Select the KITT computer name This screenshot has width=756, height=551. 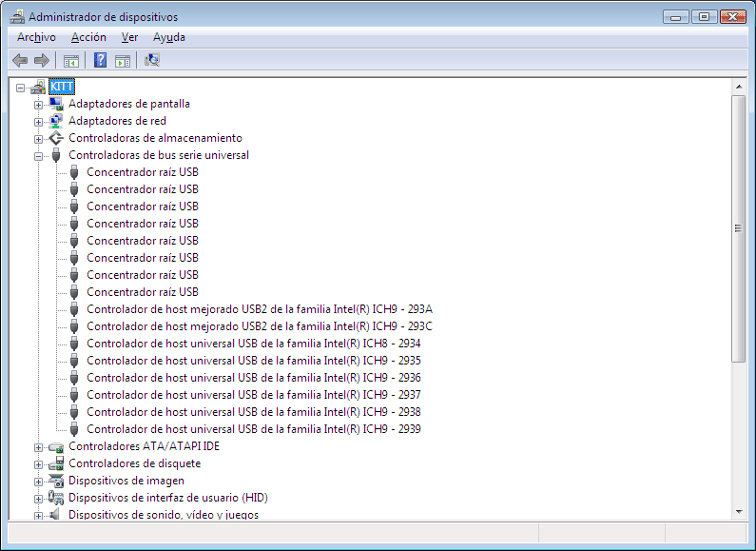(62, 87)
